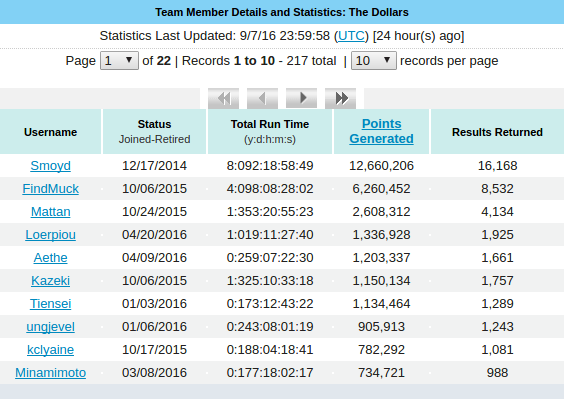This screenshot has width=564, height=399.
Task: Select results returned value 1,289
Action: (x=497, y=304)
